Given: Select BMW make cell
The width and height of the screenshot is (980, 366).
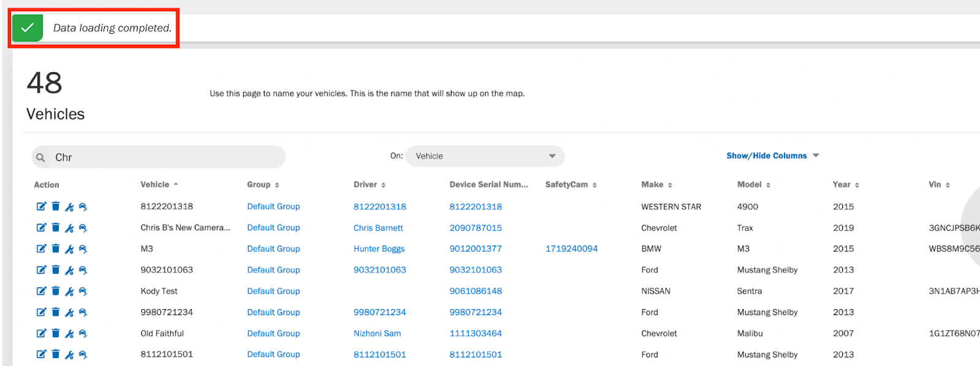Looking at the screenshot, I should [x=651, y=248].
